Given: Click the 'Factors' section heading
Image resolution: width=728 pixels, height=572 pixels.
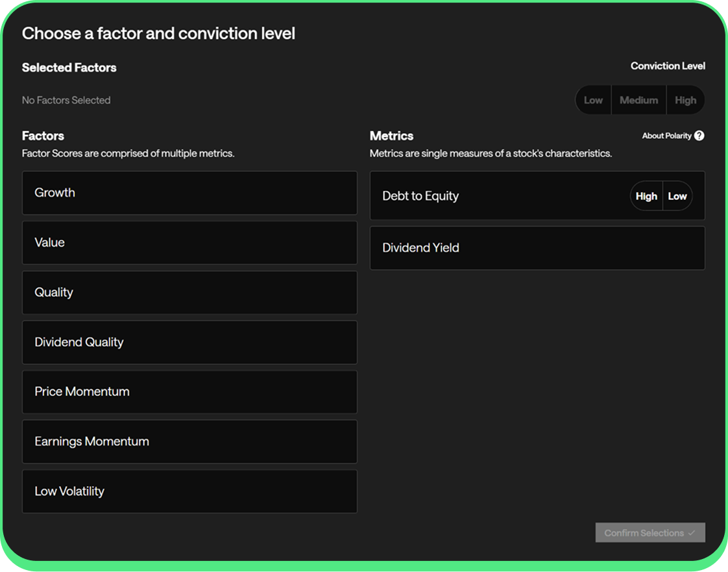Looking at the screenshot, I should (x=43, y=136).
